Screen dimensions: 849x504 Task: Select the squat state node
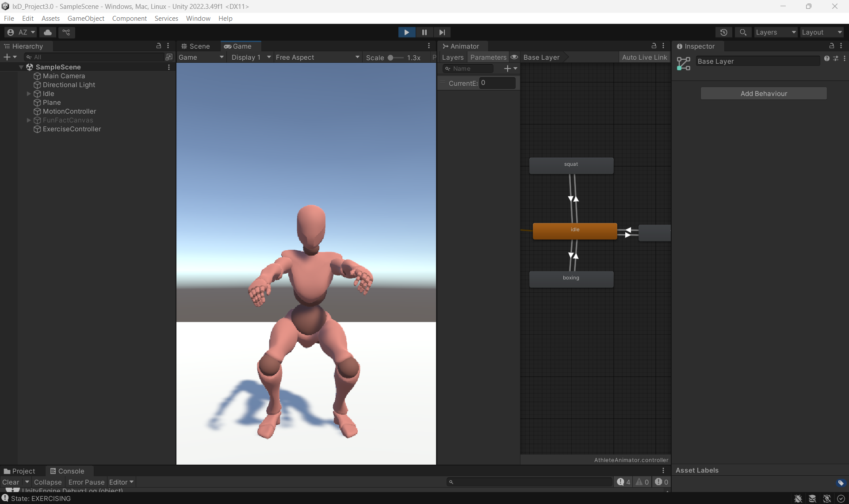pos(571,165)
